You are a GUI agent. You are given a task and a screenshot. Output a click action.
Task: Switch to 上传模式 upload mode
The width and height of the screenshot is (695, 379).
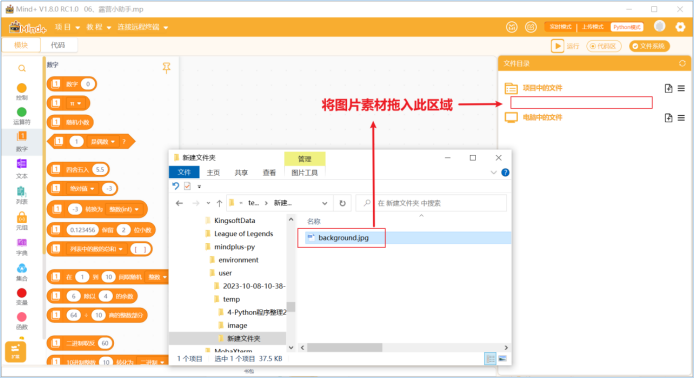pyautogui.click(x=592, y=27)
